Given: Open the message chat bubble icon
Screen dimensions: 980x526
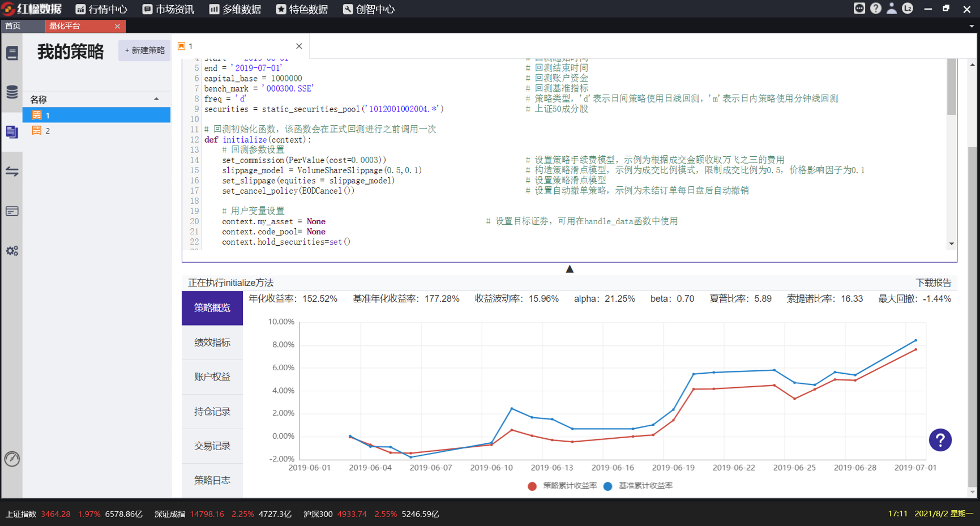Looking at the screenshot, I should [859, 8].
